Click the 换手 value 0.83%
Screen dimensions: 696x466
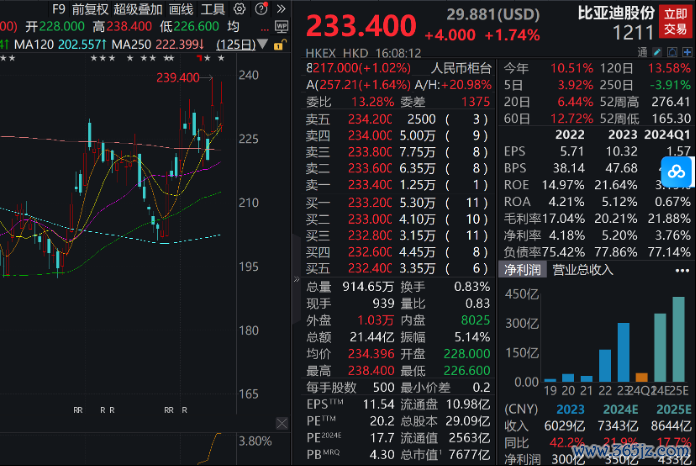[472, 287]
